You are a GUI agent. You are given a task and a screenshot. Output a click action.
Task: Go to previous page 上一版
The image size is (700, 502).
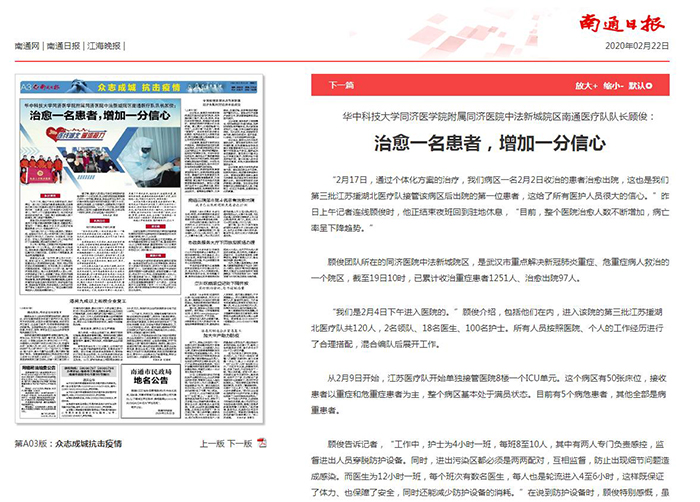coord(212,442)
